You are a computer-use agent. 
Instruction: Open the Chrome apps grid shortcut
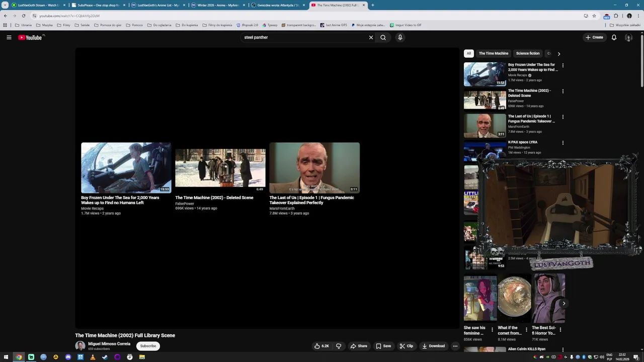[5, 25]
